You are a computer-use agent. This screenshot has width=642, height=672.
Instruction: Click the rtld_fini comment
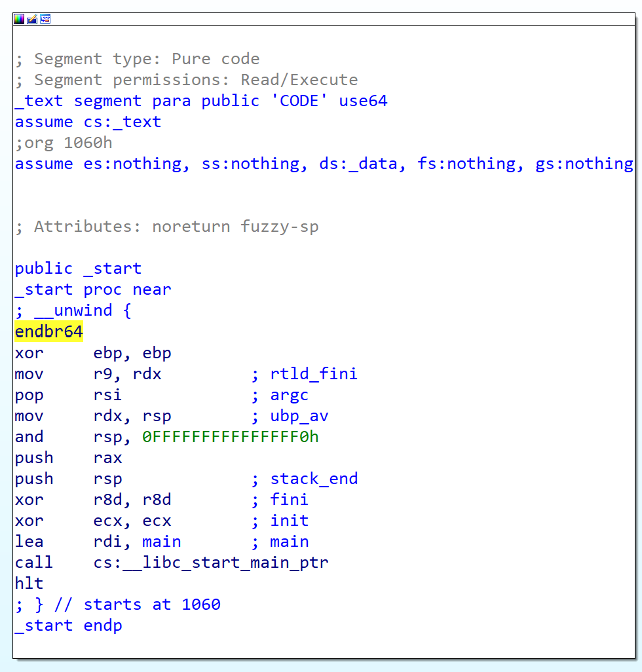[313, 374]
